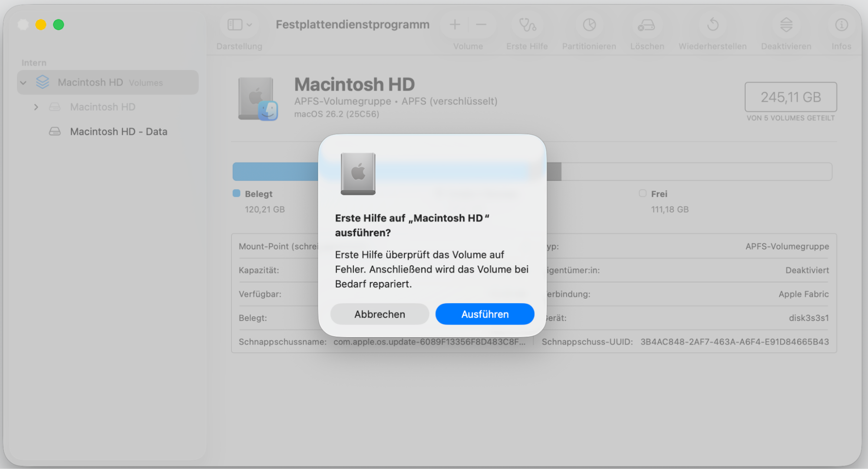The height and width of the screenshot is (469, 868).
Task: Click the Partitionieren pie chart icon
Action: click(589, 25)
